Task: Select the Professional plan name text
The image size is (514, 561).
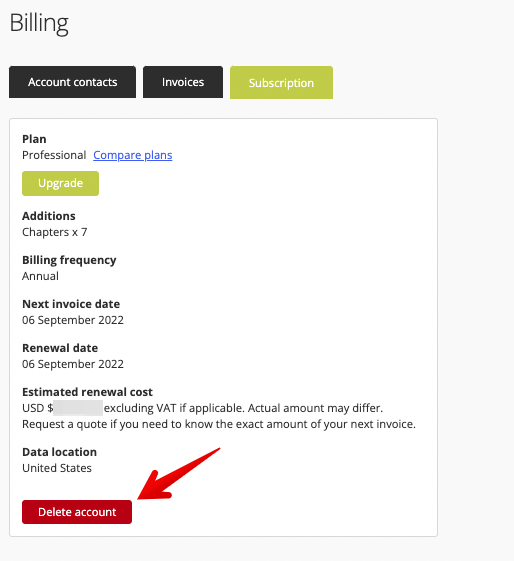Action: (x=54, y=155)
